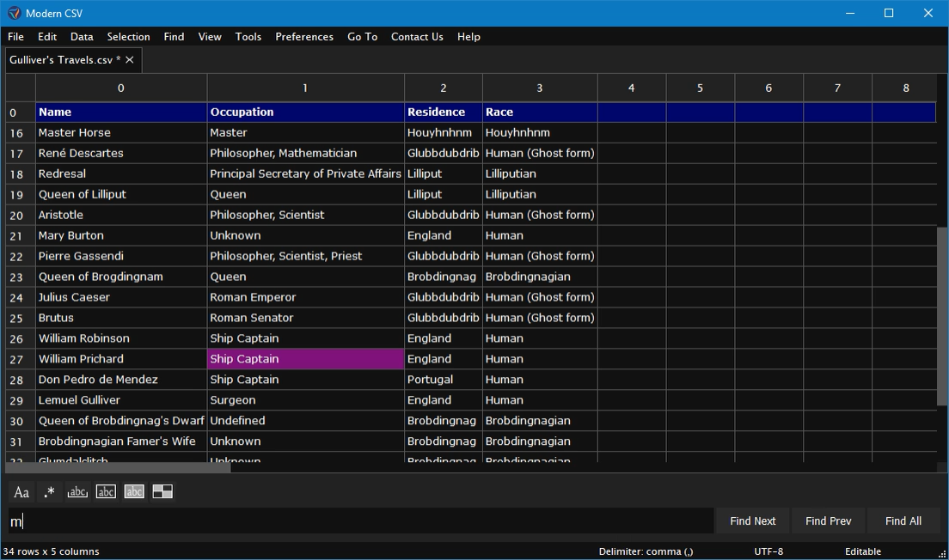This screenshot has height=560, width=949.
Task: Toggle the match entire cell (boxed abc) option
Action: coord(106,491)
